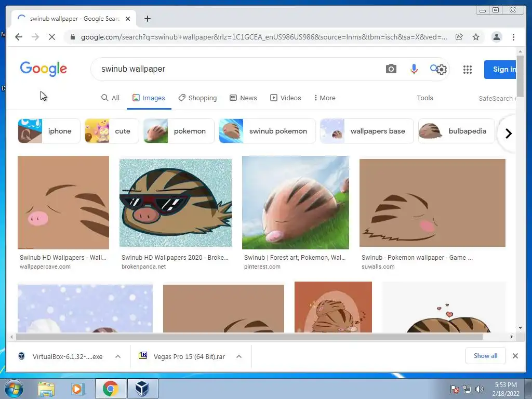
Task: Filter results by the iphone chip
Action: (49, 131)
